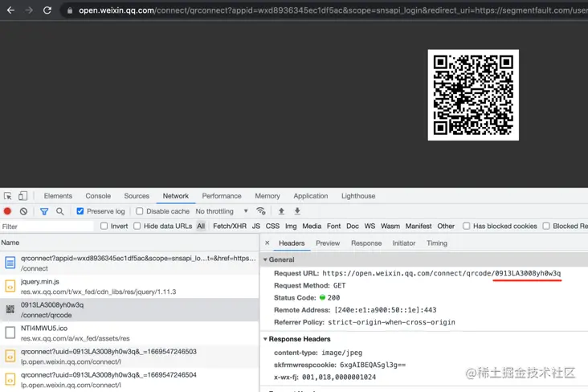Switch to the Application tab
Image resolution: width=588 pixels, height=392 pixels.
point(311,196)
